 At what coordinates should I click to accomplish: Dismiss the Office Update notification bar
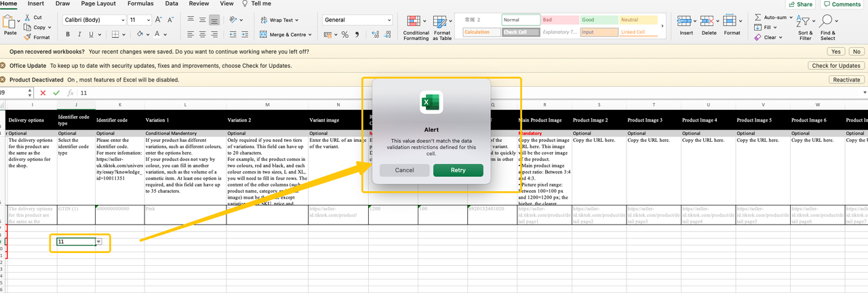pyautogui.click(x=3, y=66)
